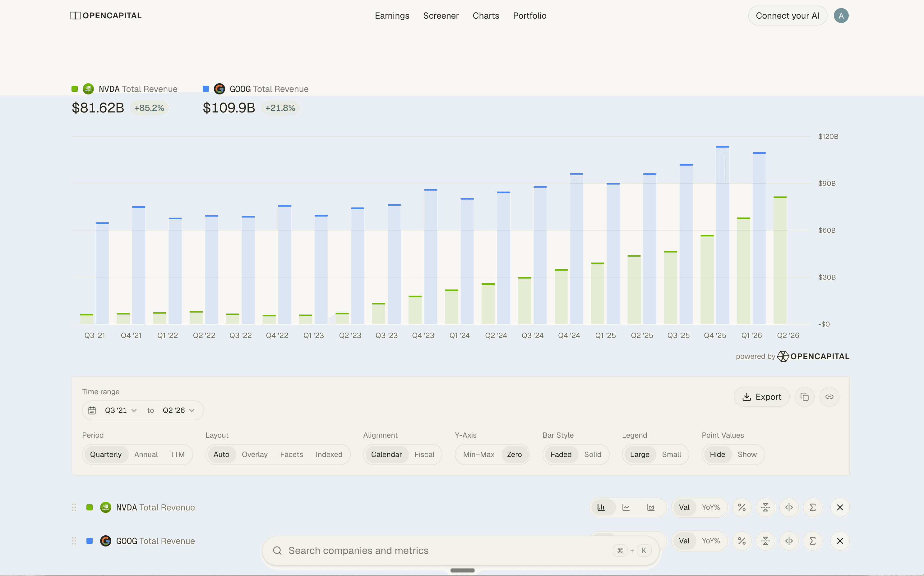Viewport: 924px width, 576px height.
Task: Show point values
Action: coord(747,455)
